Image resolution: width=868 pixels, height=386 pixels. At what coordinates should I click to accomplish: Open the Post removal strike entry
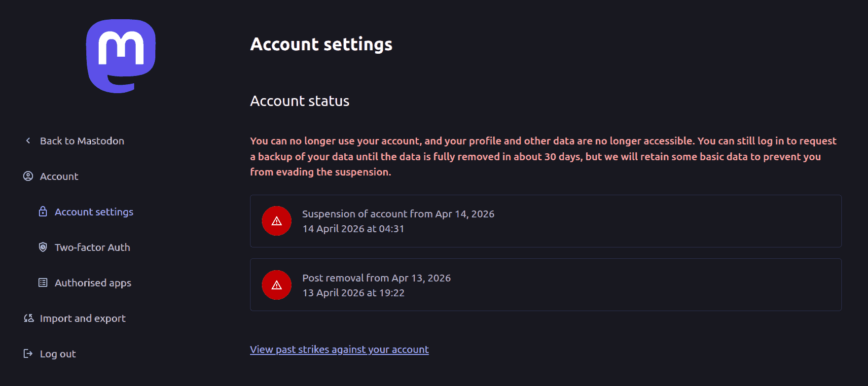376,279
